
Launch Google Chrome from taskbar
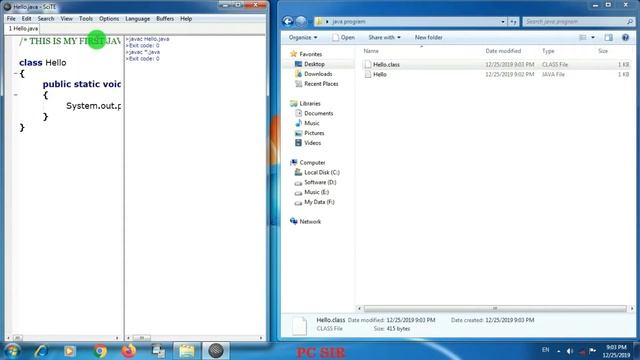(x=100, y=351)
